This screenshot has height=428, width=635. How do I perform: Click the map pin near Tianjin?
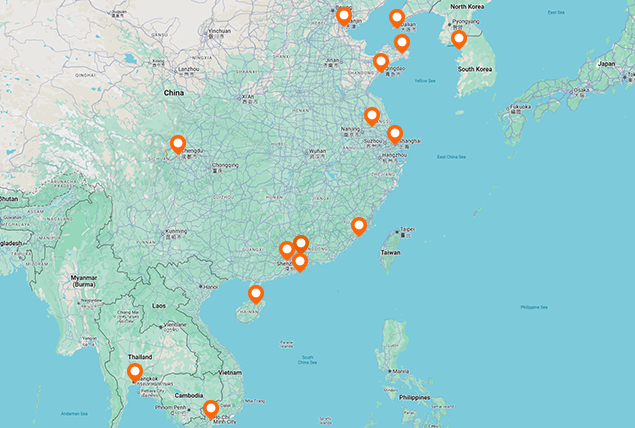coord(344,15)
